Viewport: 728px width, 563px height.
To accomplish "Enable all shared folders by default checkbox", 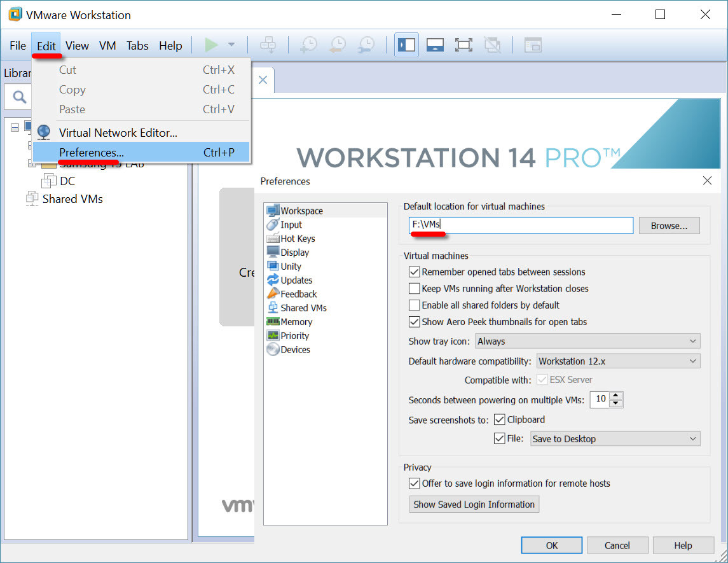I will pos(414,305).
